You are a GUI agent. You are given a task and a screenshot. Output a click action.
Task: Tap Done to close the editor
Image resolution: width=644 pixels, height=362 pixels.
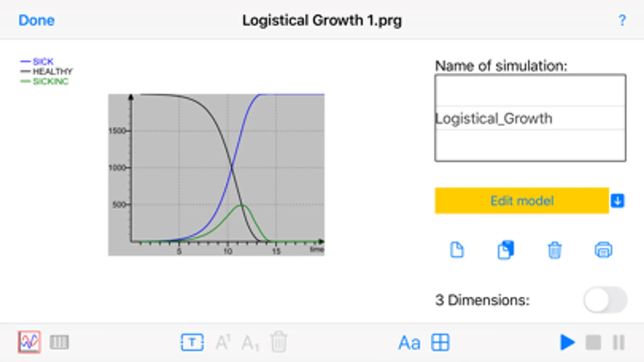pos(36,20)
